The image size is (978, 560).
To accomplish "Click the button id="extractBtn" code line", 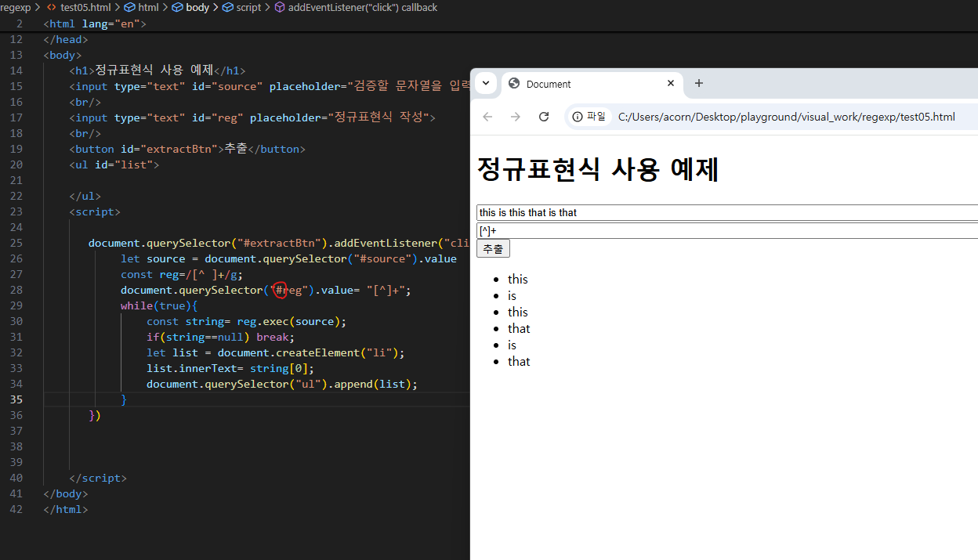I will pos(187,149).
